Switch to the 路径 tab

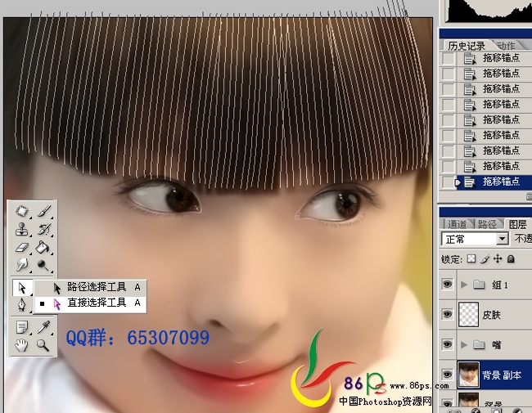487,224
